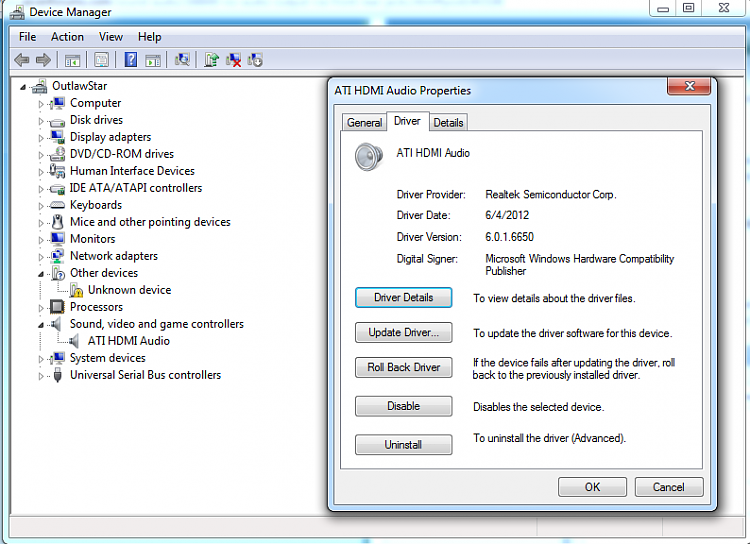Select the System devices category icon
This screenshot has height=544, width=750.
[x=58, y=358]
